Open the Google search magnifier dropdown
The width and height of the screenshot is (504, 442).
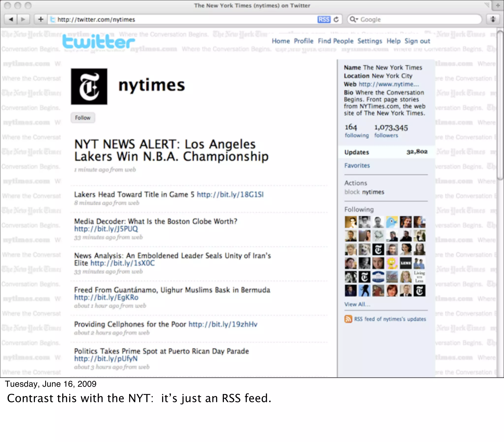(354, 19)
